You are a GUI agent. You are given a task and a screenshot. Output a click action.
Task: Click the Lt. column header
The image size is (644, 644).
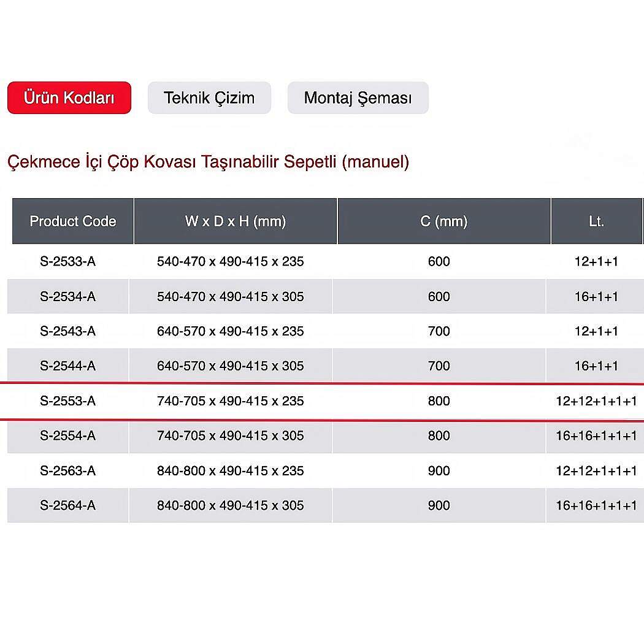pyautogui.click(x=596, y=221)
